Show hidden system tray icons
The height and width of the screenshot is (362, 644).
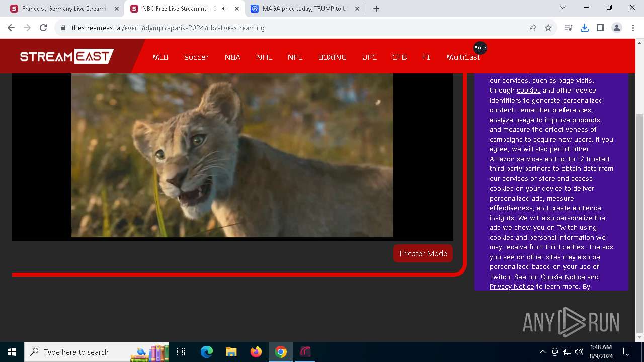click(542, 352)
